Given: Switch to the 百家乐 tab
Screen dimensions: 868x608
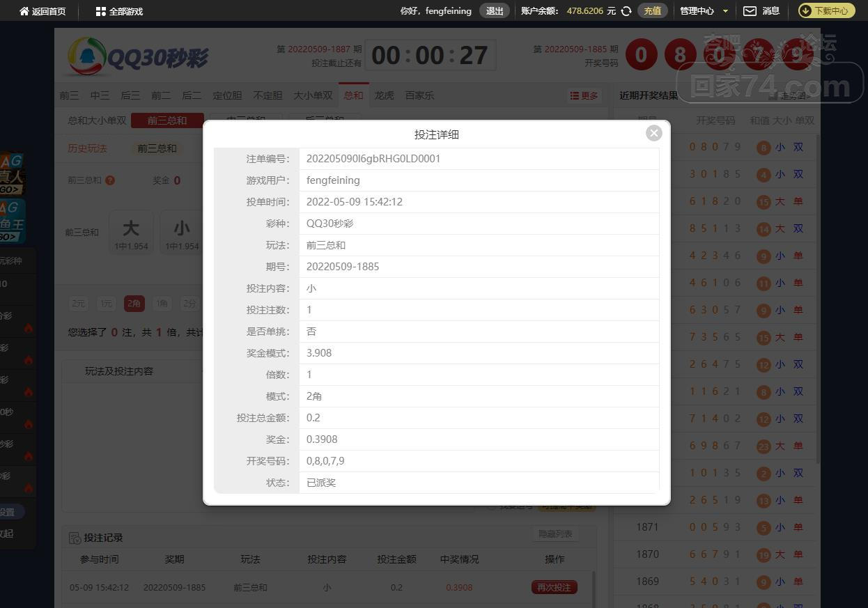Looking at the screenshot, I should click(419, 95).
